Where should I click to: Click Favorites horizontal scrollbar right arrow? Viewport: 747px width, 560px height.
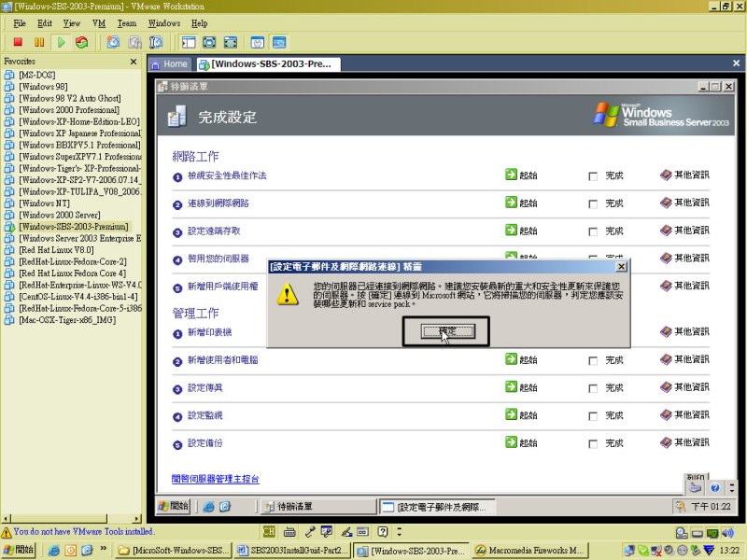coord(137,518)
